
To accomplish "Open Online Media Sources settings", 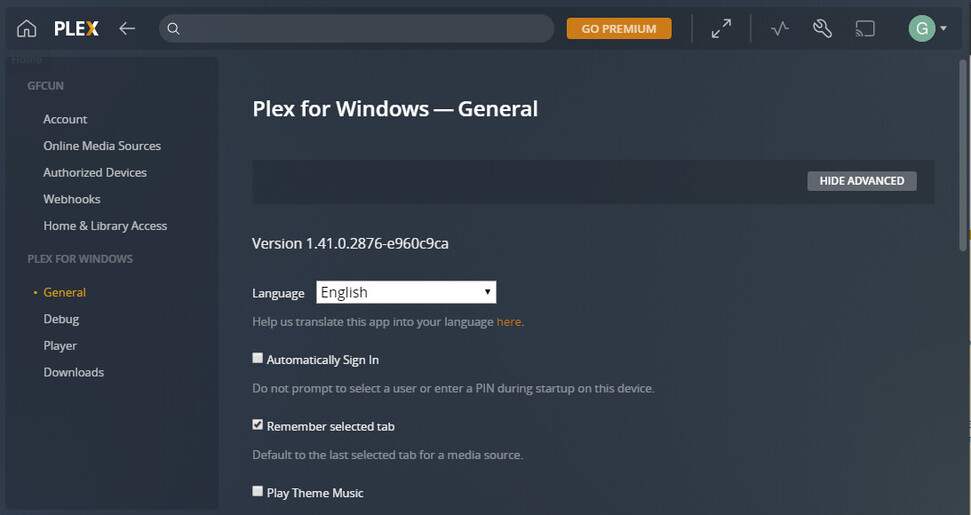I will click(102, 146).
